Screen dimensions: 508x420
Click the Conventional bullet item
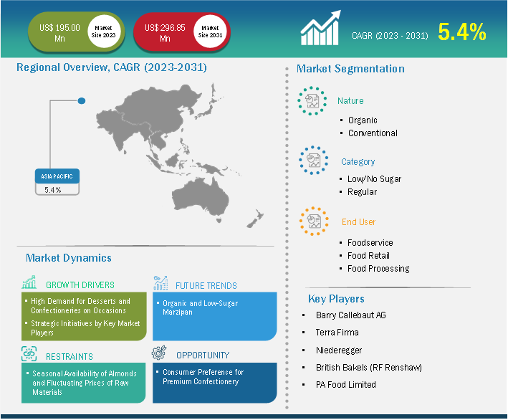click(x=373, y=133)
